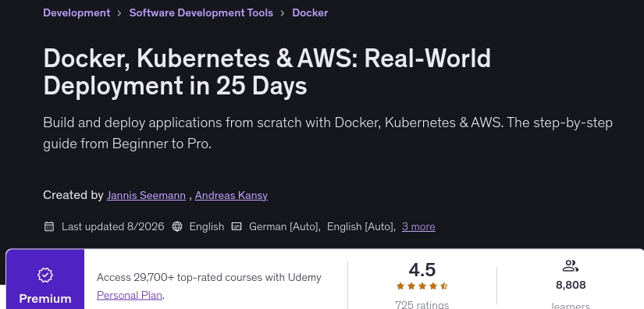This screenshot has height=309, width=644.
Task: Click the 'German [Auto]' caption text
Action: tap(285, 226)
